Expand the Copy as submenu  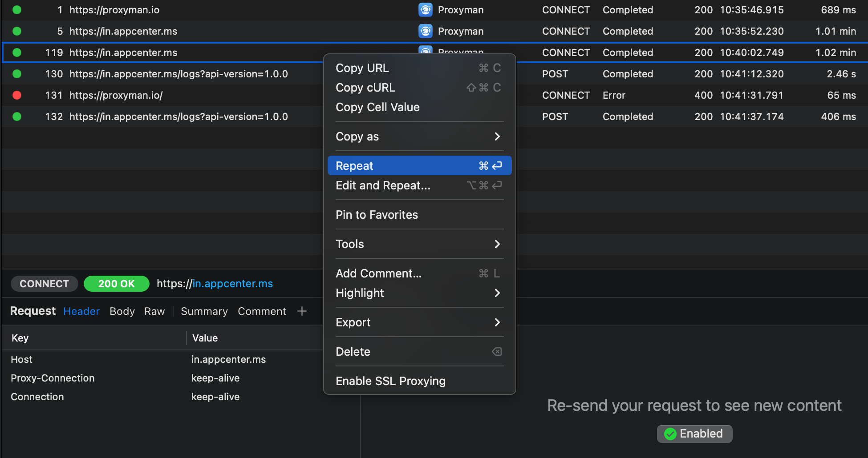(x=419, y=137)
